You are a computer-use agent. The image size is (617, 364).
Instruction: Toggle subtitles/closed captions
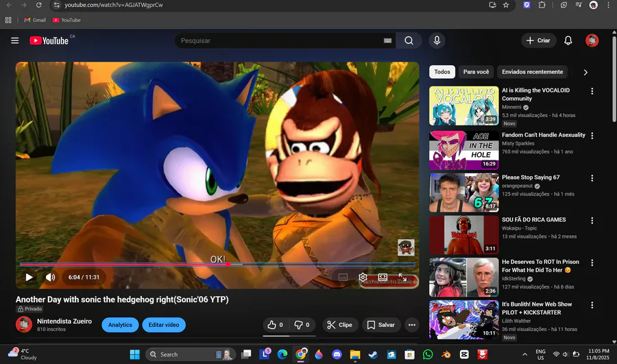[343, 278]
